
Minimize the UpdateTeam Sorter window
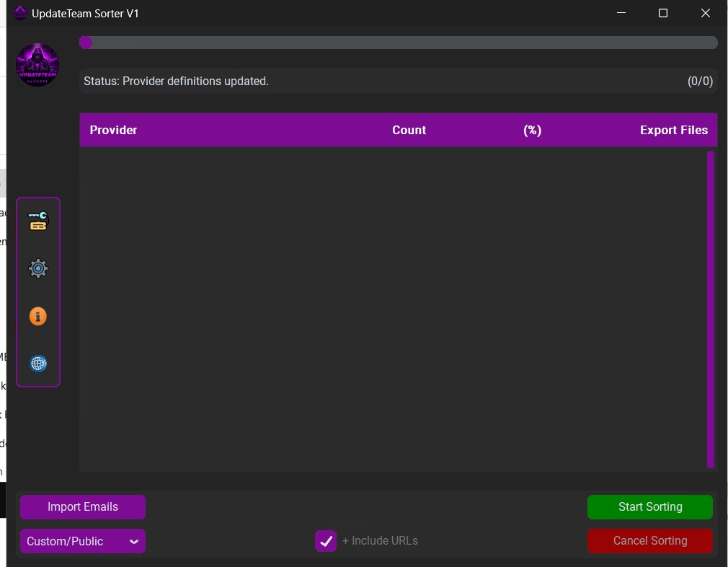[621, 13]
